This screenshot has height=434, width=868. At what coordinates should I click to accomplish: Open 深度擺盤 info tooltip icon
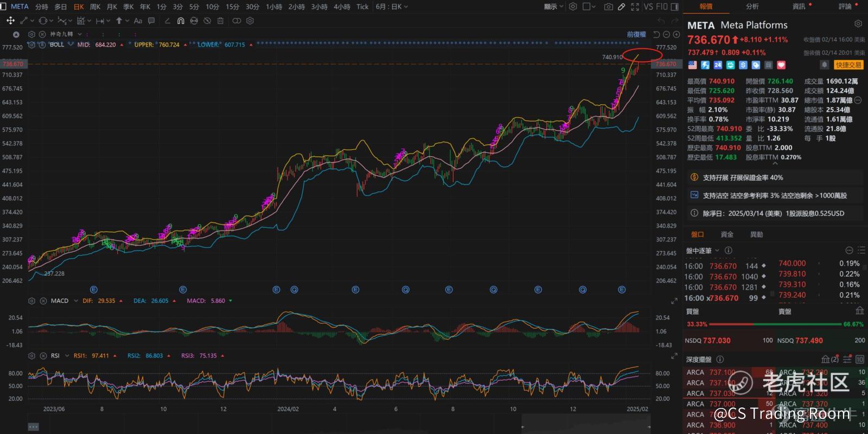pyautogui.click(x=720, y=359)
